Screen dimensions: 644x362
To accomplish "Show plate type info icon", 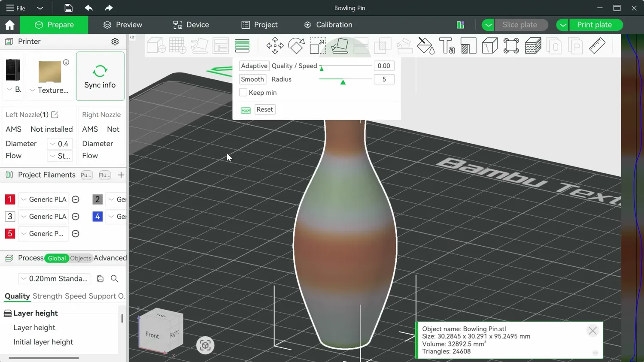I will [66, 62].
